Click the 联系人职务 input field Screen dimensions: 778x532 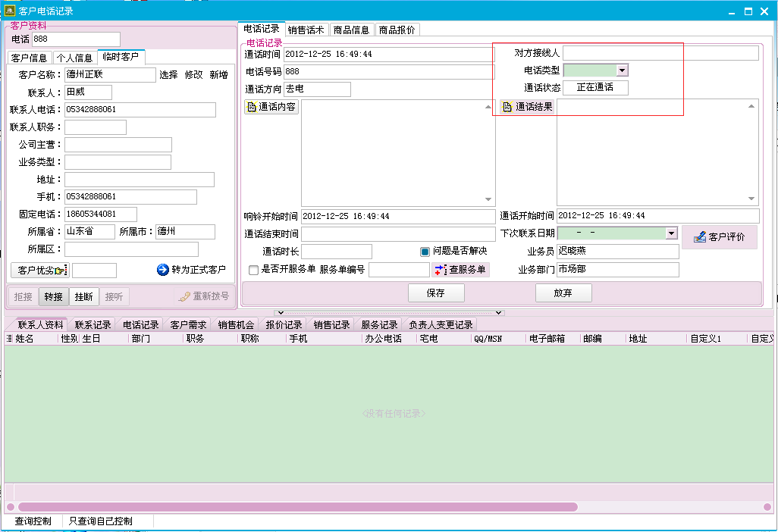coord(96,127)
